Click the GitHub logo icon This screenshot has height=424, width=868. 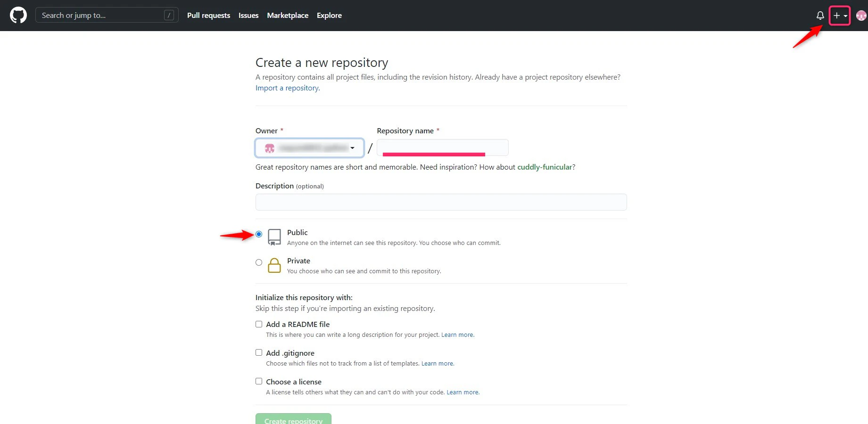[18, 16]
